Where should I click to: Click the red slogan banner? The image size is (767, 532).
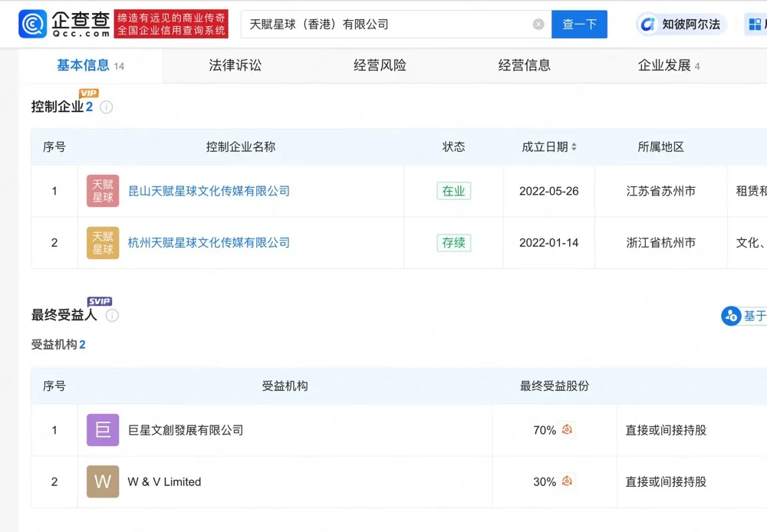tap(171, 24)
